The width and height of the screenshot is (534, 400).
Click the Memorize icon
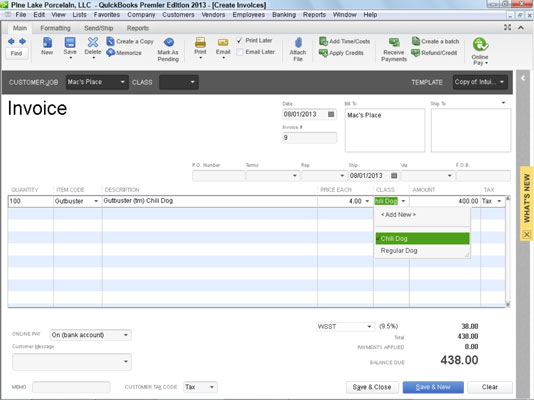pos(110,53)
